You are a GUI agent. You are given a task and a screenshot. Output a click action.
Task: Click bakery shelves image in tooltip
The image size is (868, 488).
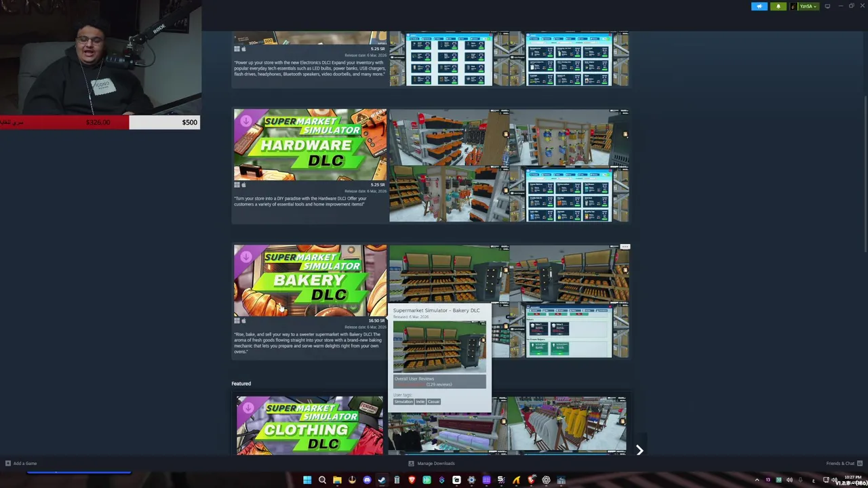pos(439,347)
